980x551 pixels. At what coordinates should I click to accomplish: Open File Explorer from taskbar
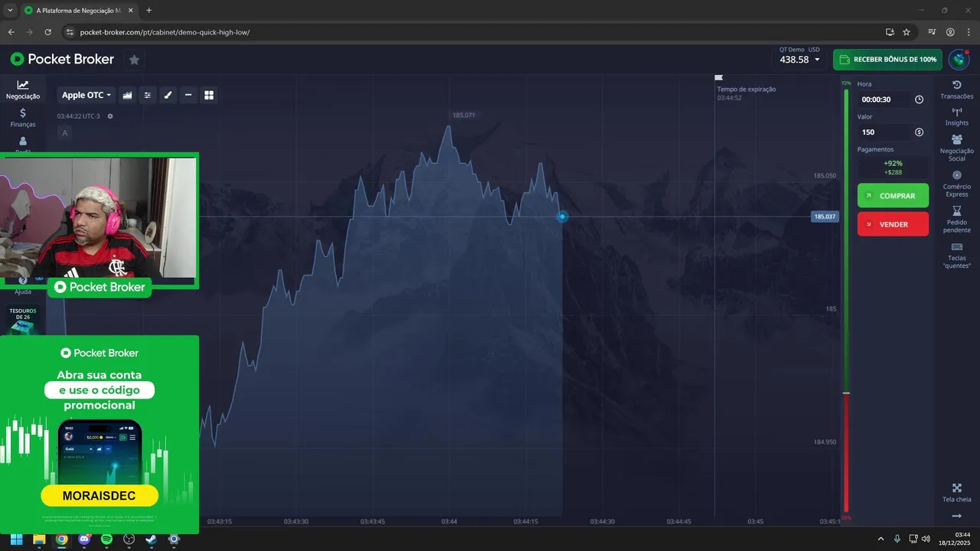point(39,539)
